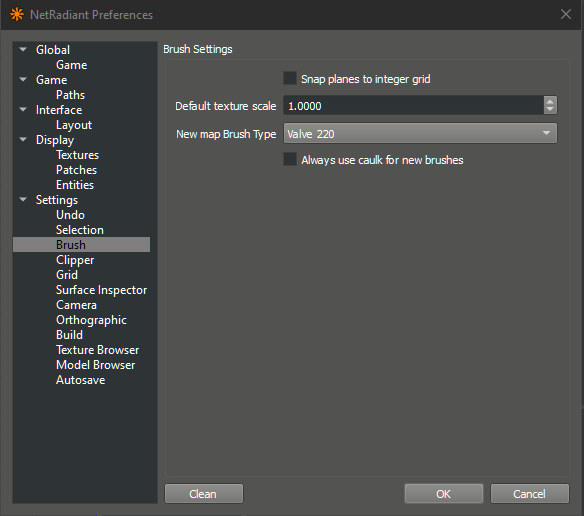Screen dimensions: 584x516
Task: Collapse the Display tree section
Action: click(23, 140)
